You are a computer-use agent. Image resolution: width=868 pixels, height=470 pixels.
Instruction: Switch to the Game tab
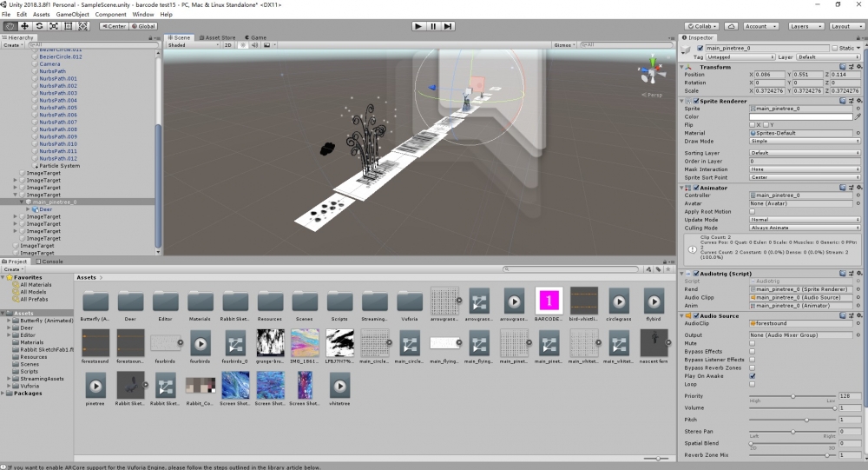[256, 37]
